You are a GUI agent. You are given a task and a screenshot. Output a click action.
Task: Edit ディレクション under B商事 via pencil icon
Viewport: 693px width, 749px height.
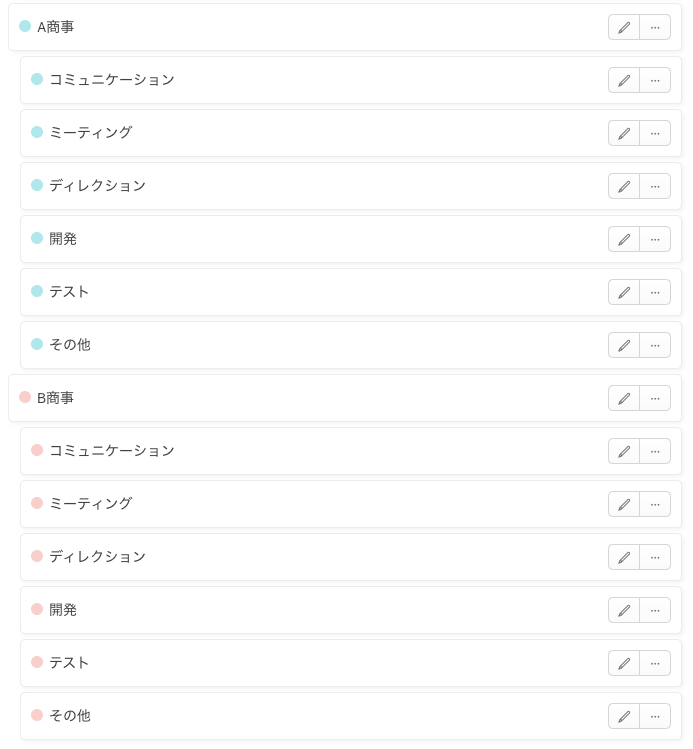click(x=624, y=557)
